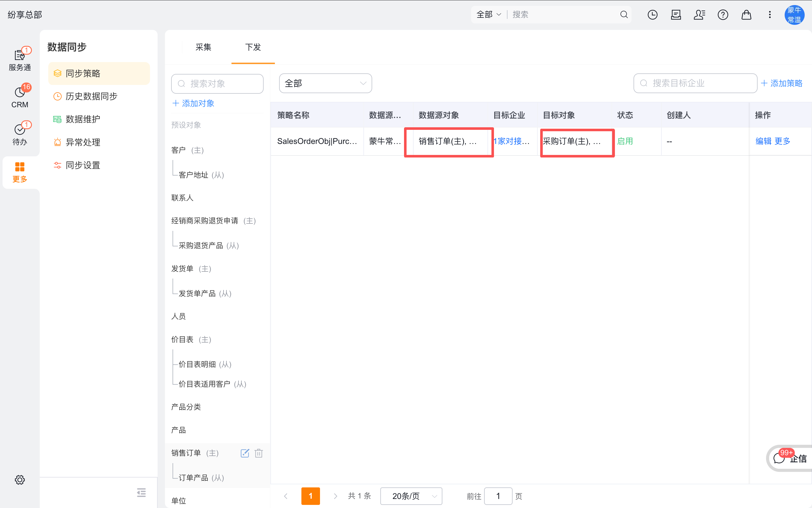The image size is (812, 508).
Task: Switch to the 下发 tab
Action: 253,47
